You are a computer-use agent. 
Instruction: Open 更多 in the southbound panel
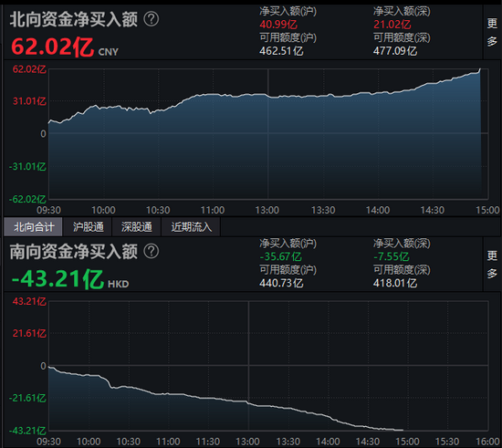pos(492,265)
